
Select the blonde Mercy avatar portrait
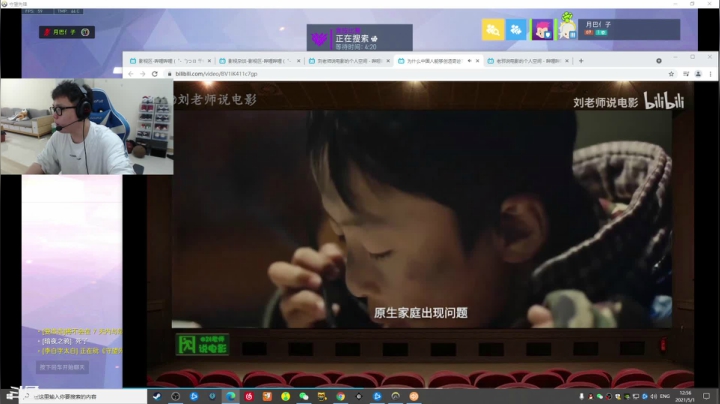coord(567,29)
